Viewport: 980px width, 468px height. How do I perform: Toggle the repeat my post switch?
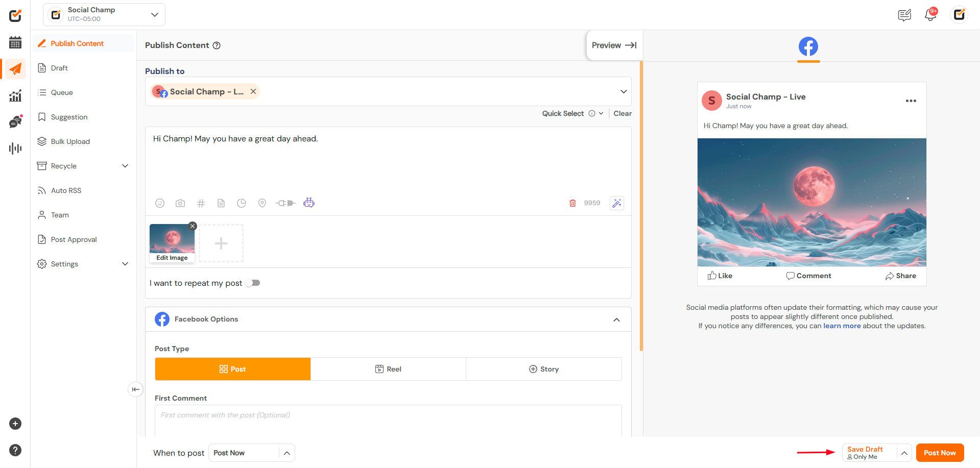[252, 283]
